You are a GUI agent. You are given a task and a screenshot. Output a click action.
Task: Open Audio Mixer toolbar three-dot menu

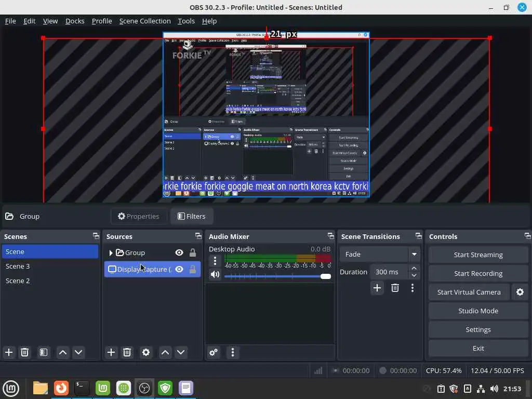point(232,352)
